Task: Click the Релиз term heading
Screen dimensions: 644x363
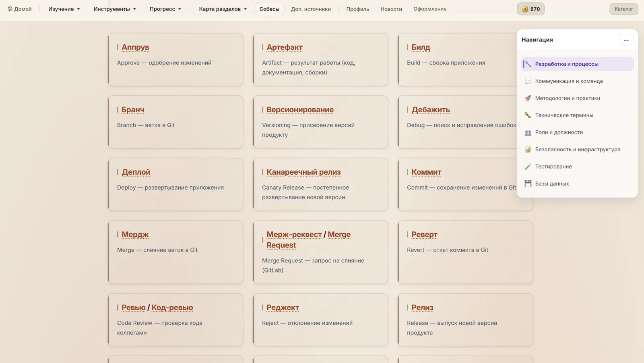Action: (422, 308)
